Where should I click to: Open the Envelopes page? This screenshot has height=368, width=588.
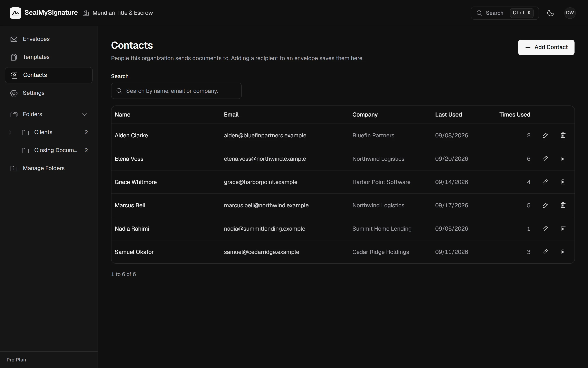pos(49,39)
